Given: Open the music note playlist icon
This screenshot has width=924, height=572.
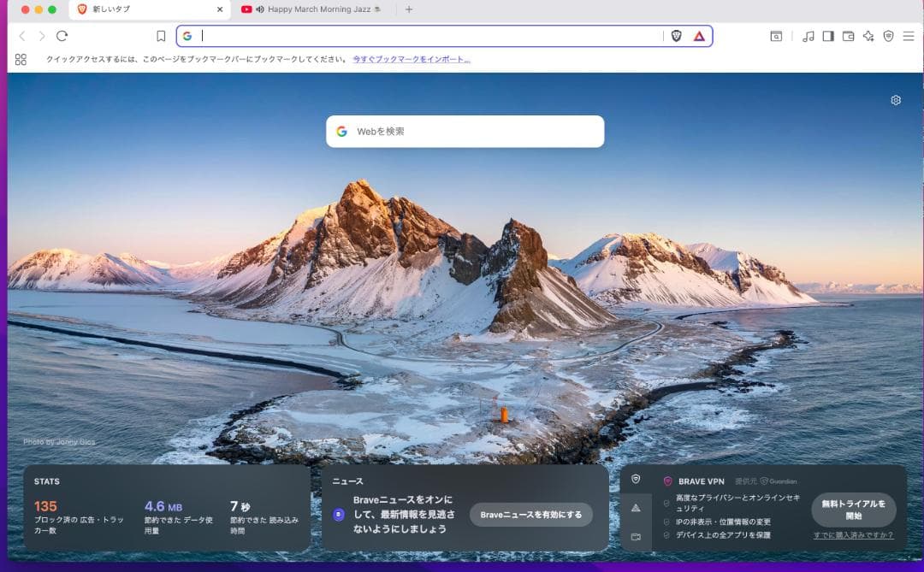Looking at the screenshot, I should click(808, 36).
